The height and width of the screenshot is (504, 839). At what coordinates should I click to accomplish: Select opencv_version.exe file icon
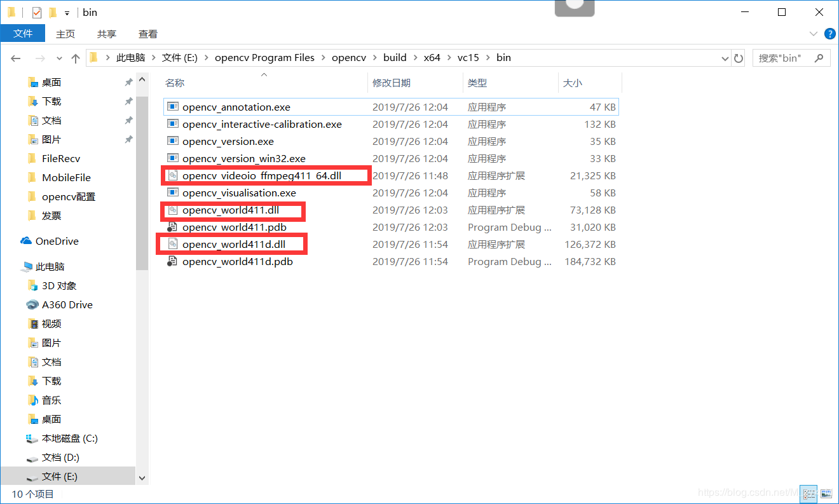[173, 141]
